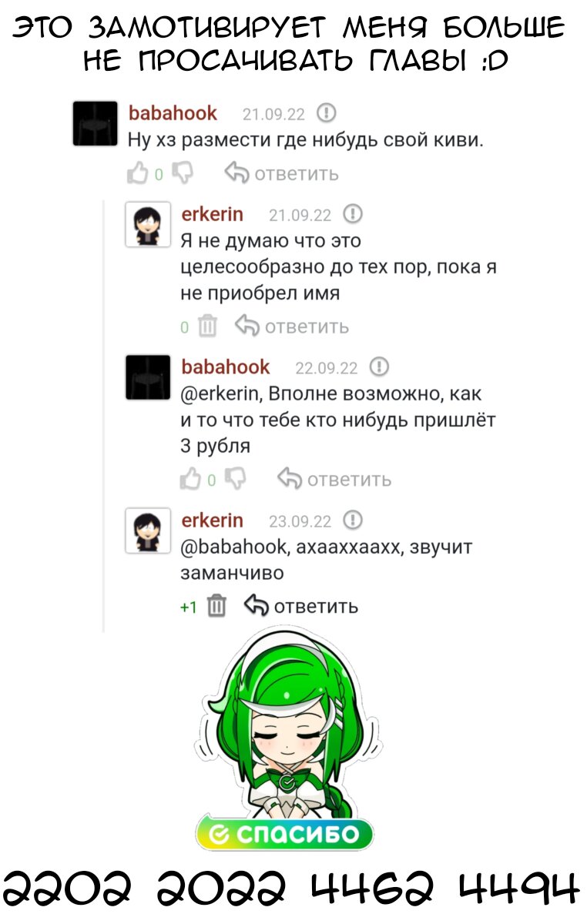The image size is (587, 924).
Task: Like babahook's comment about 3 рубля
Action: pos(190,479)
